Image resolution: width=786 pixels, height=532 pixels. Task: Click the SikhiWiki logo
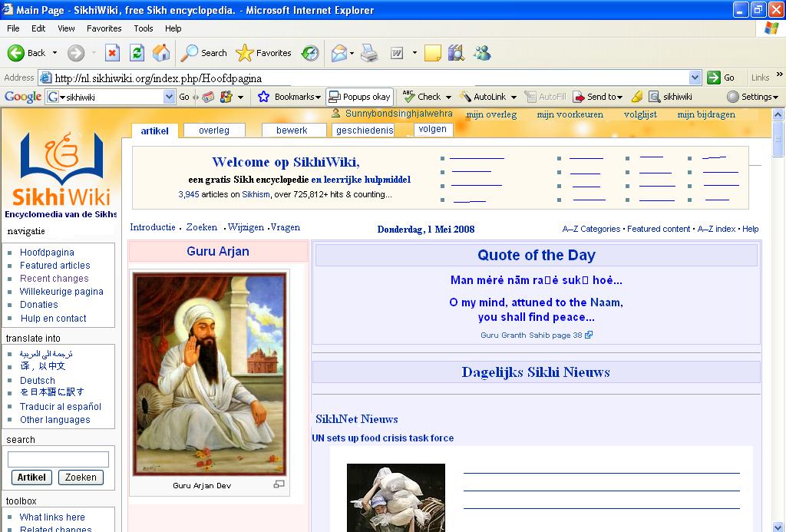[61, 168]
